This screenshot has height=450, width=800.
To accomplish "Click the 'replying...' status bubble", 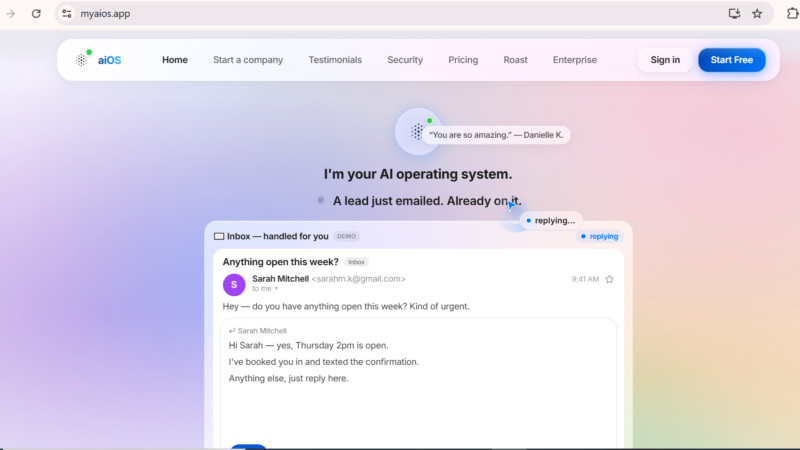I will click(551, 220).
